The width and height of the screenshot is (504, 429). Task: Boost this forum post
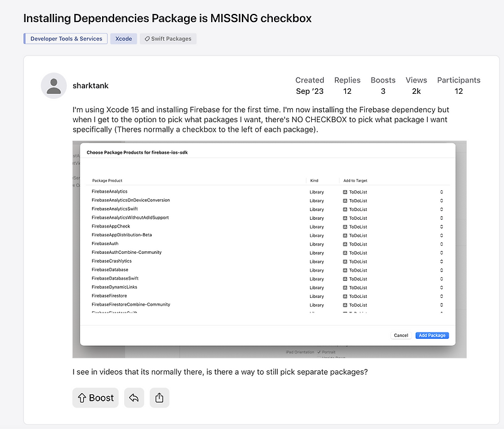(95, 398)
